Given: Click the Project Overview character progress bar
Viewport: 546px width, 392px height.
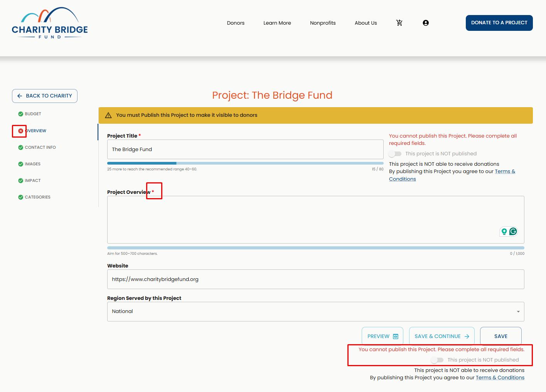Looking at the screenshot, I should coord(315,248).
